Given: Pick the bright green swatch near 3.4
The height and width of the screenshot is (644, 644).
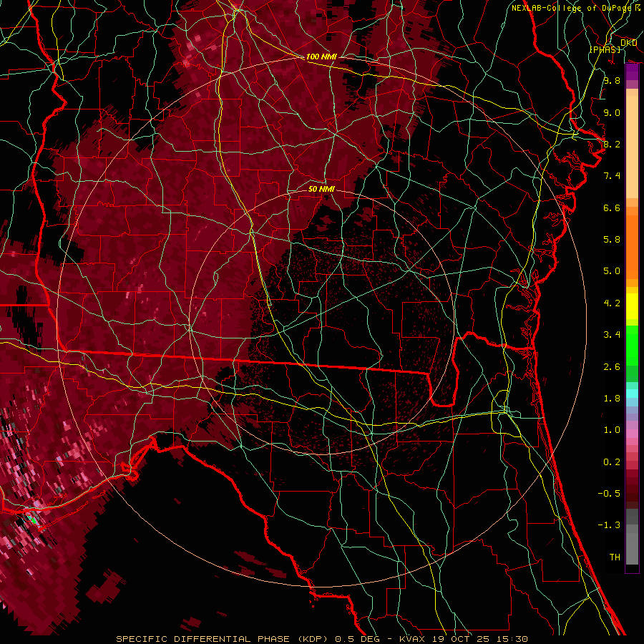Looking at the screenshot, I should [x=632, y=338].
